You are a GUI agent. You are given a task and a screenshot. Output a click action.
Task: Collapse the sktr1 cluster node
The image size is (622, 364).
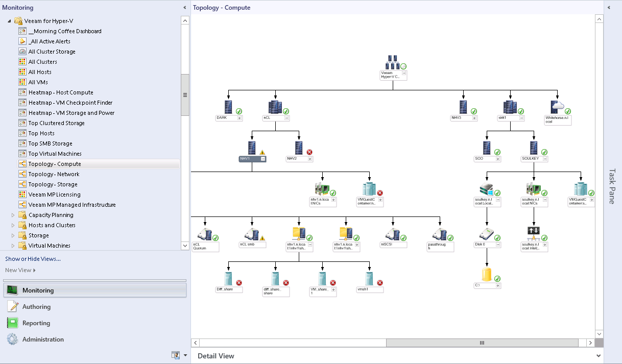tap(521, 118)
